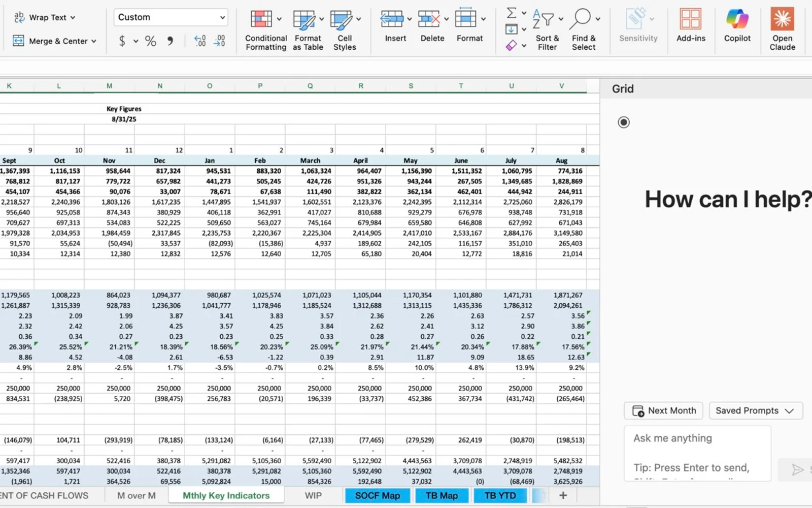Decrease decimal places
The width and height of the screenshot is (812, 508).
coord(219,41)
